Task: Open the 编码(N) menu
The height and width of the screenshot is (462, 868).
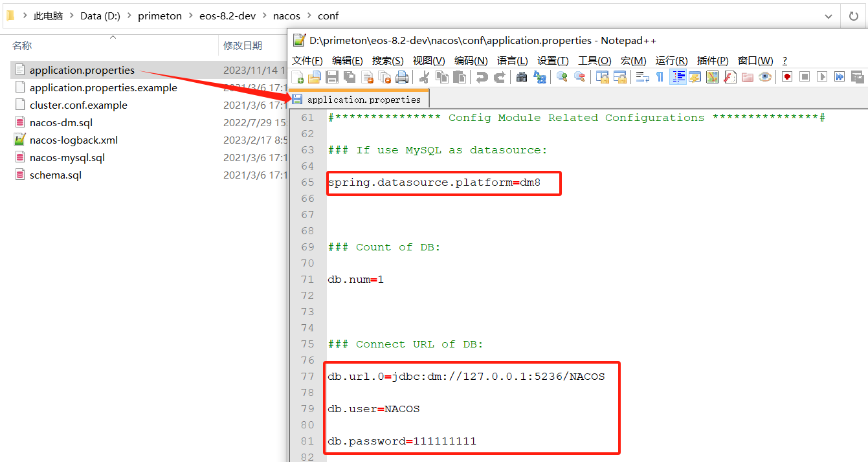Action: coord(471,61)
